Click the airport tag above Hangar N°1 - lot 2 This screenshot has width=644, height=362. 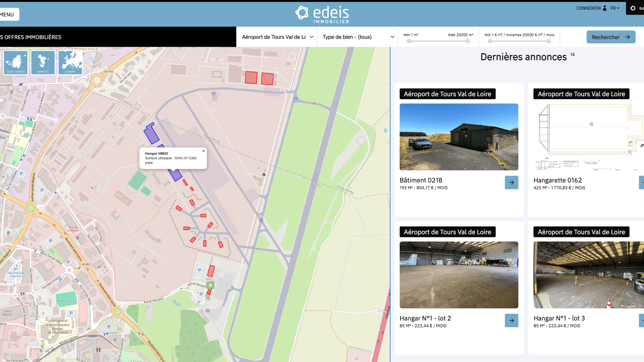(447, 232)
